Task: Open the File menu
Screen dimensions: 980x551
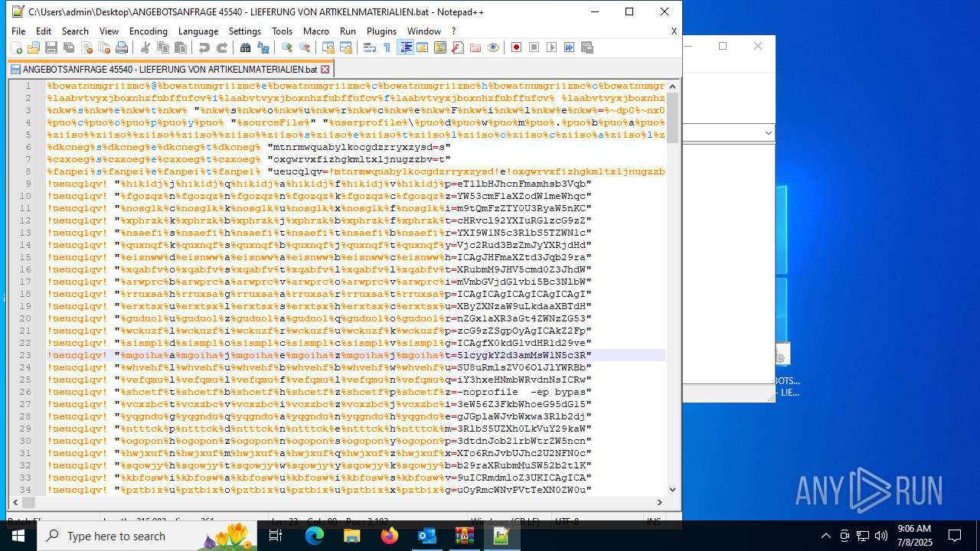Action: [x=18, y=31]
